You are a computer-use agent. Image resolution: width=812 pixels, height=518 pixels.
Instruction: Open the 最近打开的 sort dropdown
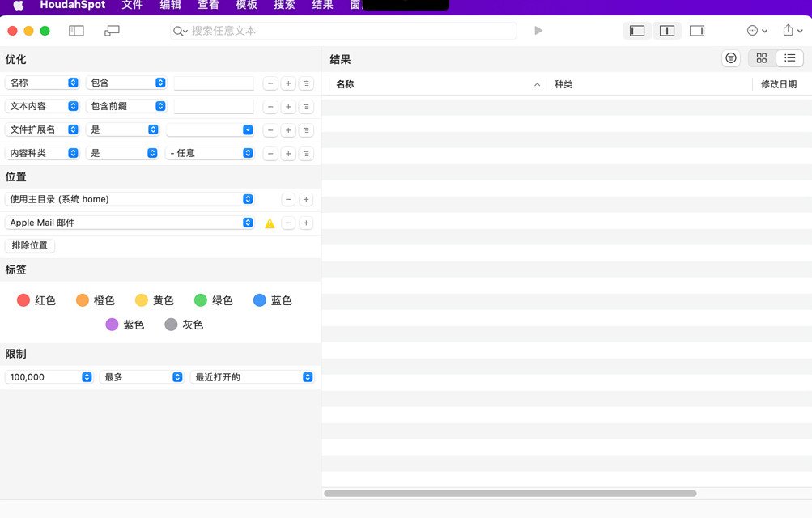point(253,377)
